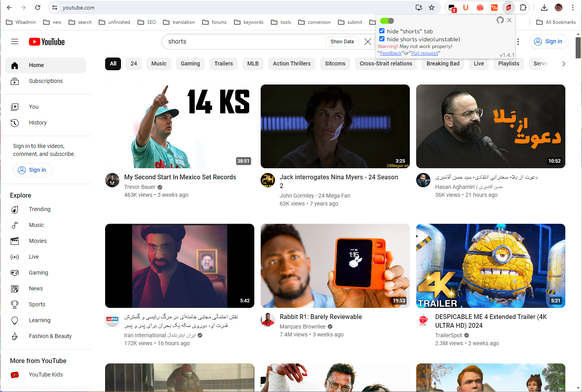This screenshot has width=582, height=392.
Task: Open the Sports section in the sidebar
Action: tap(37, 304)
